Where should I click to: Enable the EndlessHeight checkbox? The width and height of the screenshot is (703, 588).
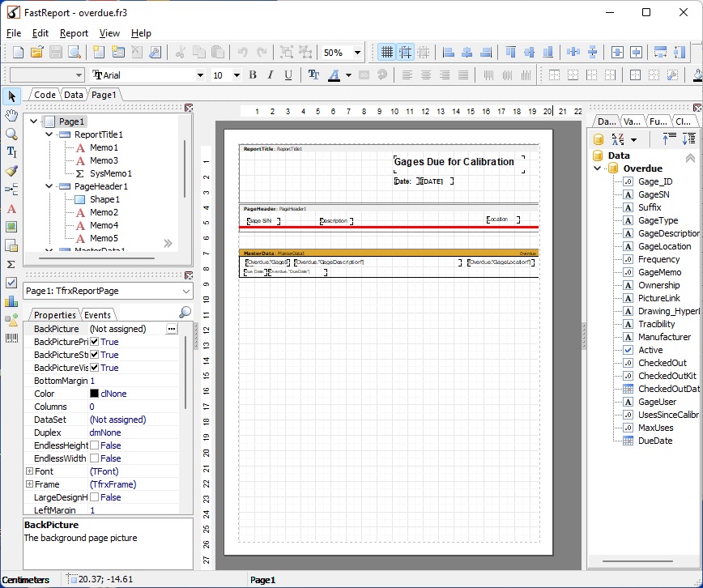coord(95,445)
